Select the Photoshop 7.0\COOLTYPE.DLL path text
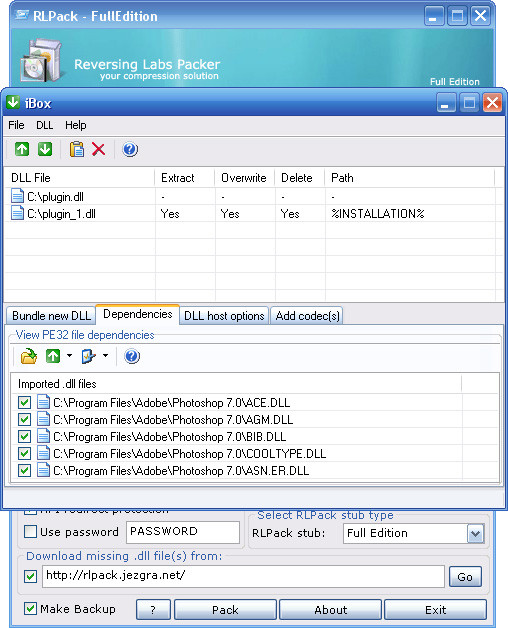This screenshot has width=508, height=628. (189, 453)
